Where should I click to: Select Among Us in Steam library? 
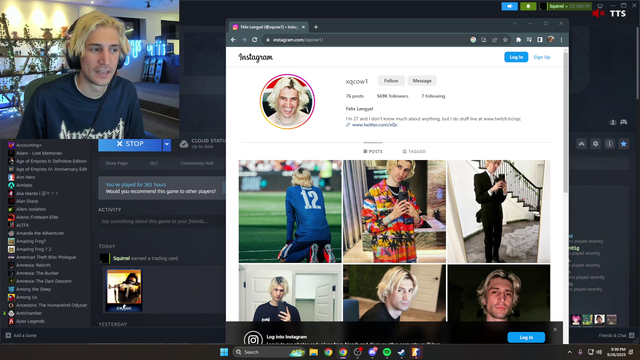coord(27,297)
